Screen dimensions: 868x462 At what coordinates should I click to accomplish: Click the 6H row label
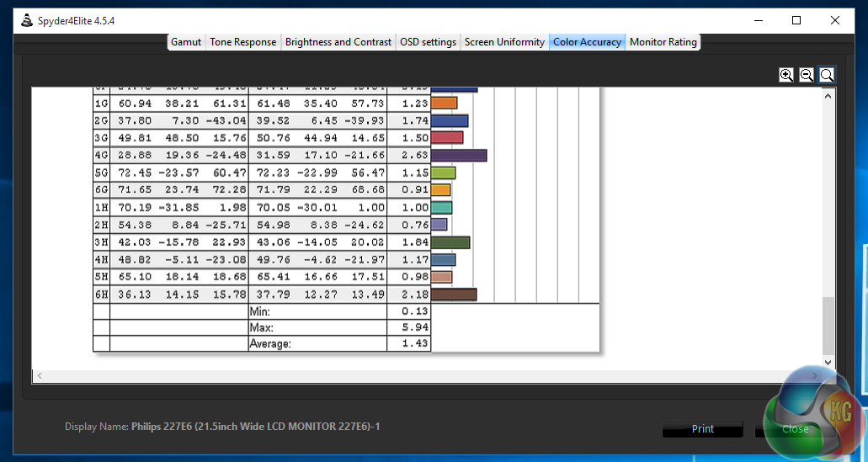click(101, 295)
